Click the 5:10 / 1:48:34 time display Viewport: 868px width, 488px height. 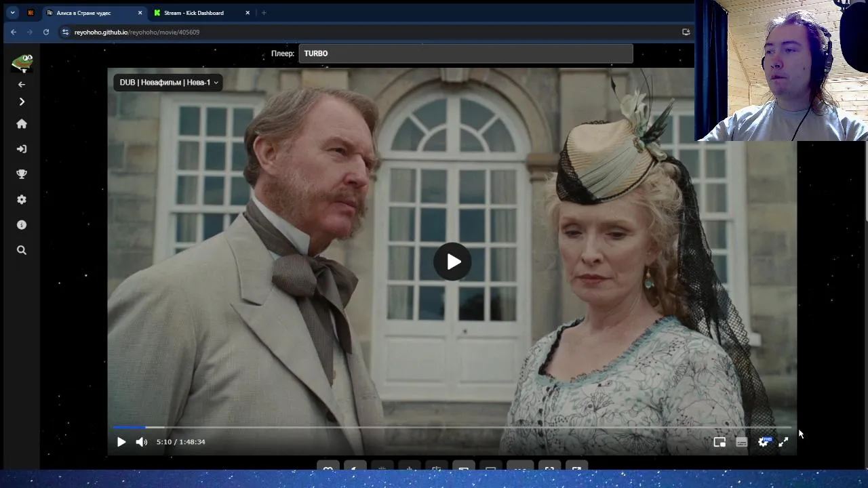click(x=180, y=442)
